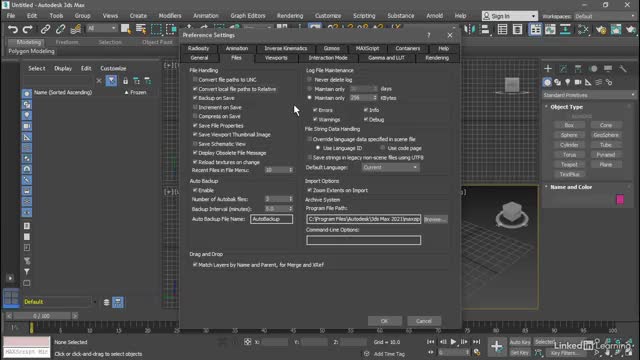Open the Utilities wrench panel icon
Screen dimensions: 640x360
pos(623,69)
